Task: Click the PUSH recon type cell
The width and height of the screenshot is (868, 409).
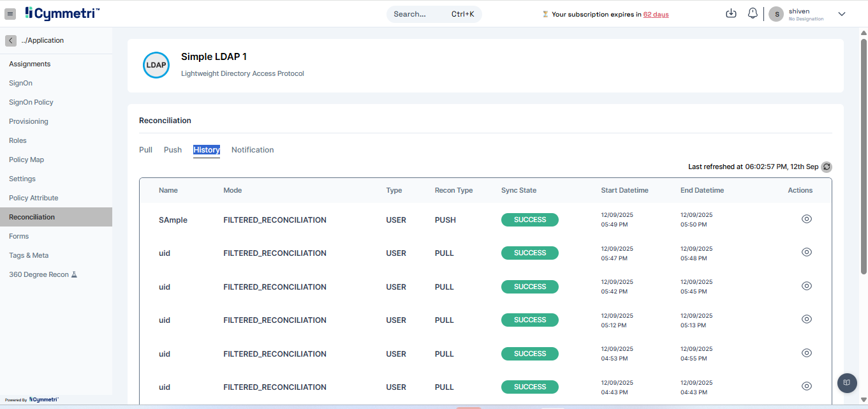Action: click(x=445, y=220)
